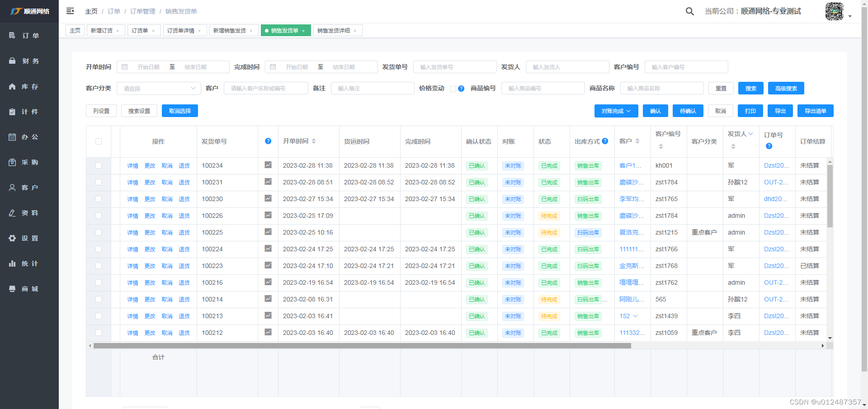Switch to the 订货单详情 tab
868x409 pixels.
pos(184,31)
